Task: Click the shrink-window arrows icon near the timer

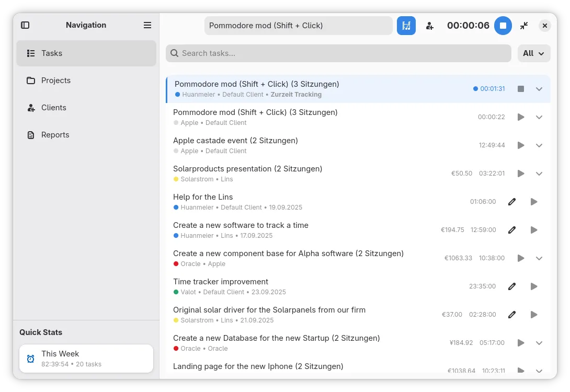Action: point(524,25)
